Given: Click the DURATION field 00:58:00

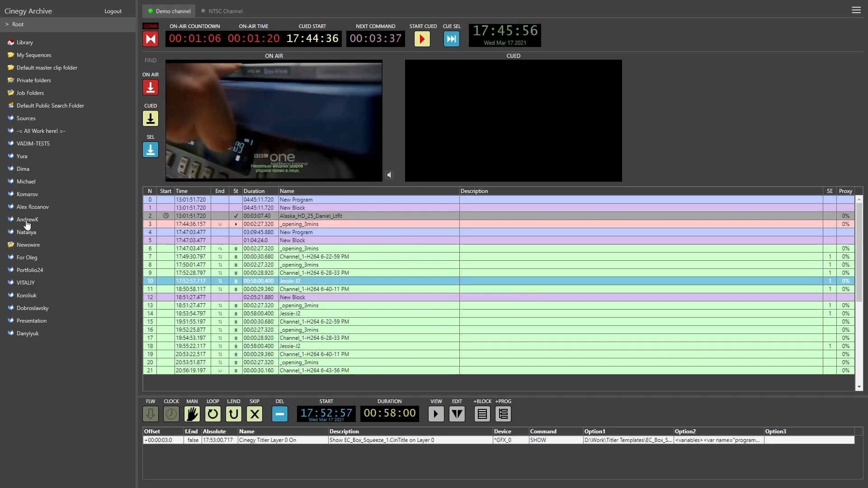Looking at the screenshot, I should pyautogui.click(x=390, y=413).
